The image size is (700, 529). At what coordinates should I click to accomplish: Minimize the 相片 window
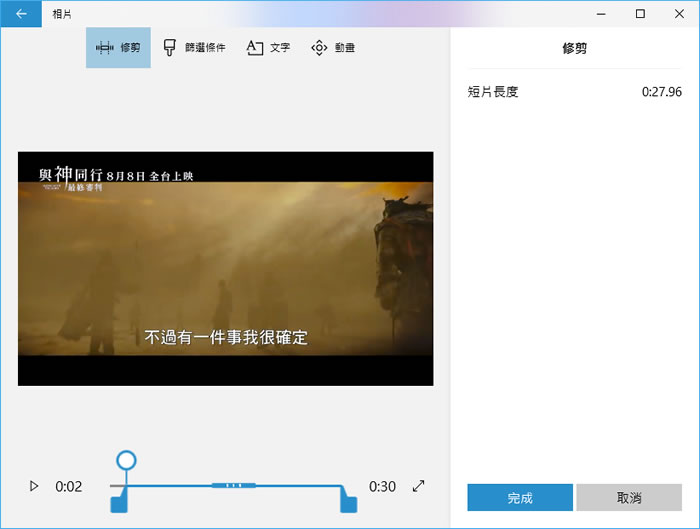[601, 14]
